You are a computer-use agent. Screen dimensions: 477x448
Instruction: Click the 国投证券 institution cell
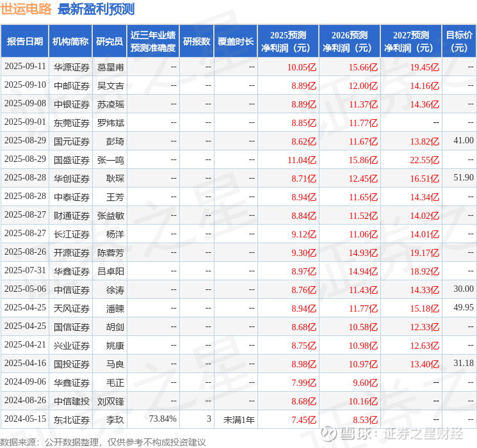point(72,364)
